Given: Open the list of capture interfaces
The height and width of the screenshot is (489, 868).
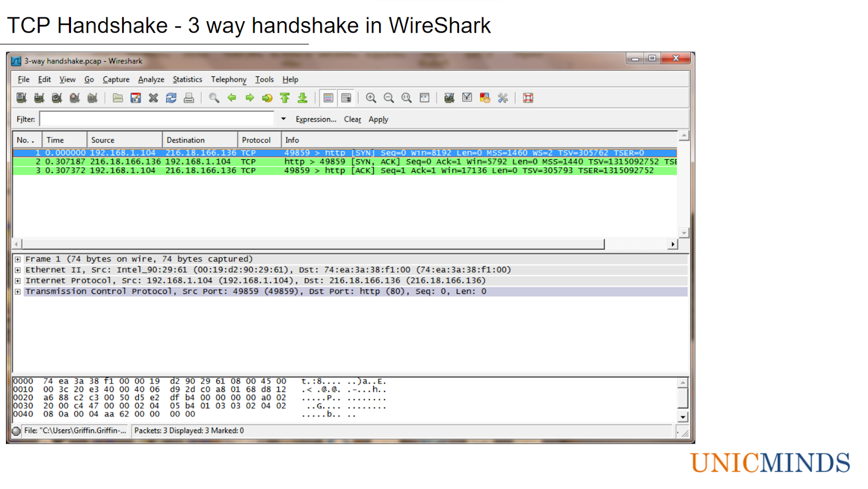Looking at the screenshot, I should click(x=22, y=98).
